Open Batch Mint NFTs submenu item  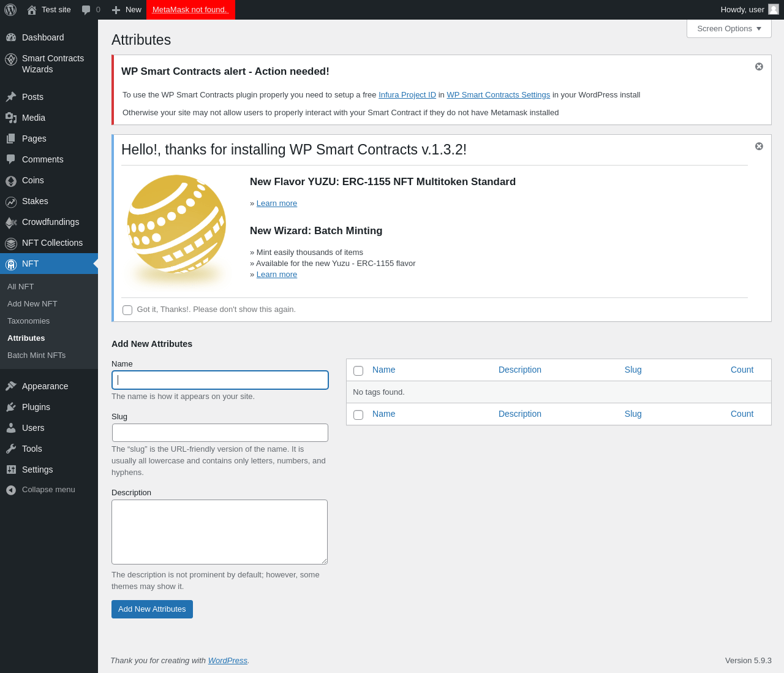coord(37,355)
